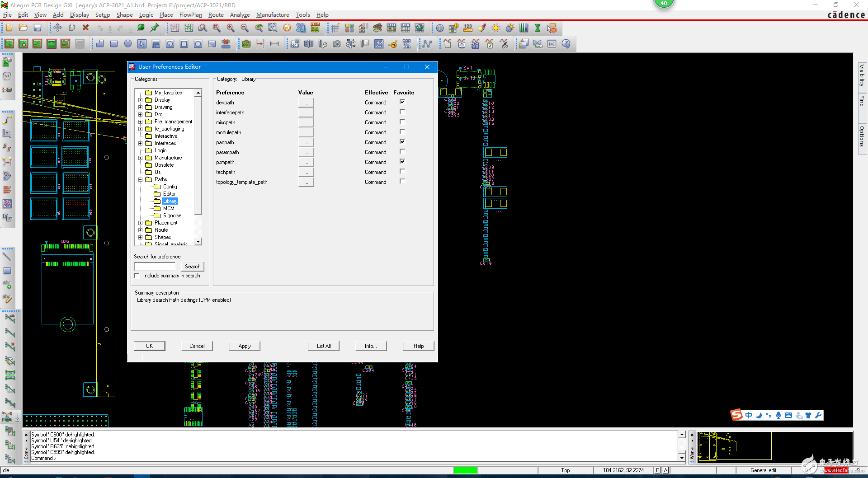Viewport: 868px width, 478px height.
Task: Click the Open file toolbar icon
Action: 23,28
